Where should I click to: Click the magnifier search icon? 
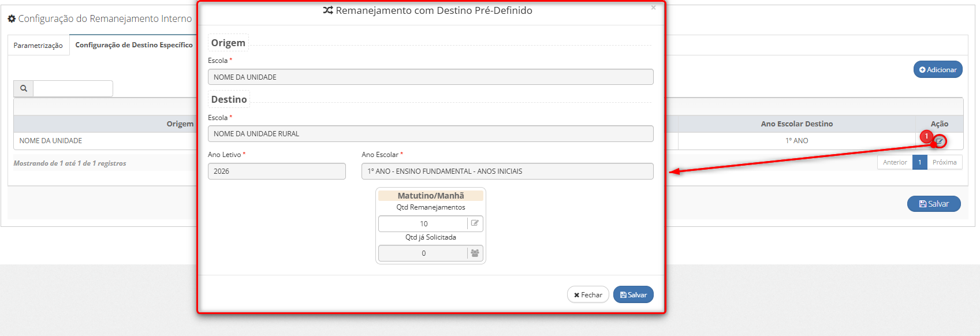pos(24,88)
